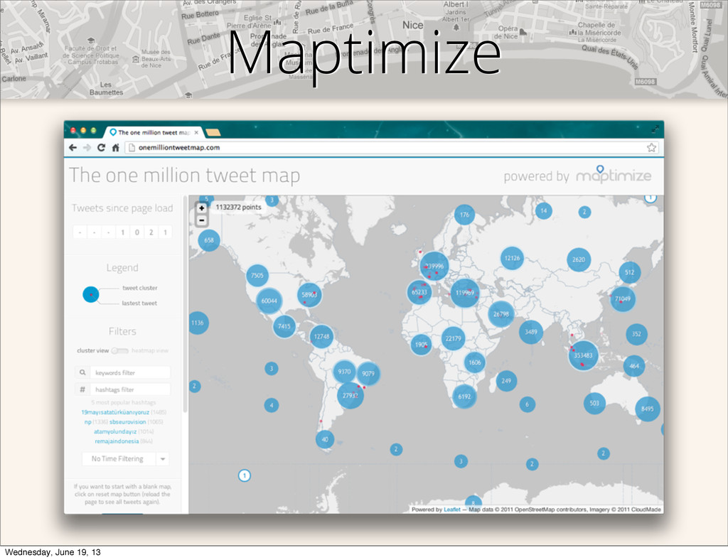Click the hashtag # icon
This screenshot has width=728, height=560.
point(82,389)
